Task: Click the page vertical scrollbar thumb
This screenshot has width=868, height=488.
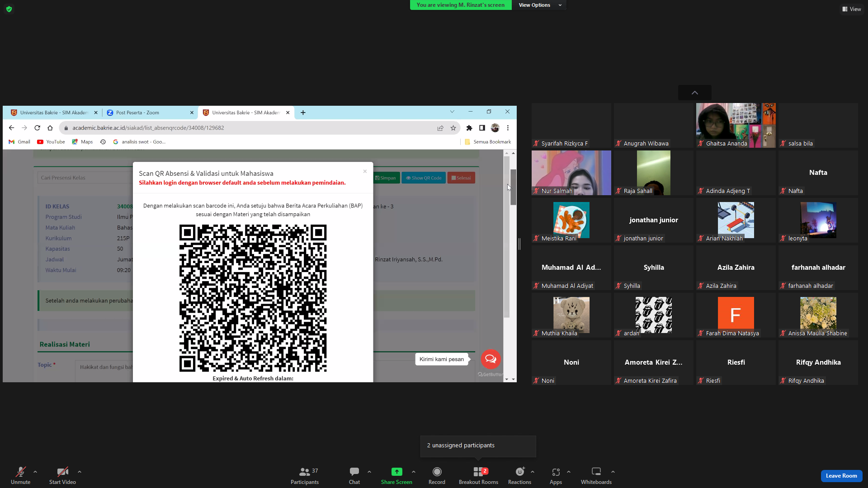Action: tap(513, 188)
